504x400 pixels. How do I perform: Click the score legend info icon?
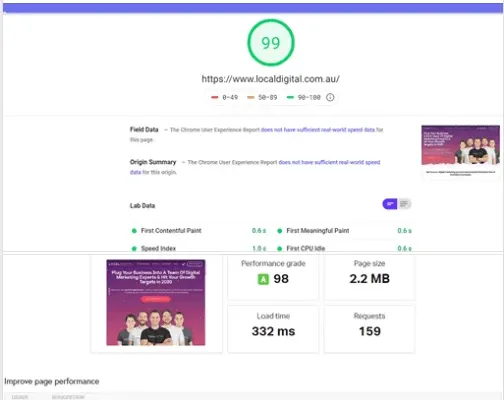point(330,97)
